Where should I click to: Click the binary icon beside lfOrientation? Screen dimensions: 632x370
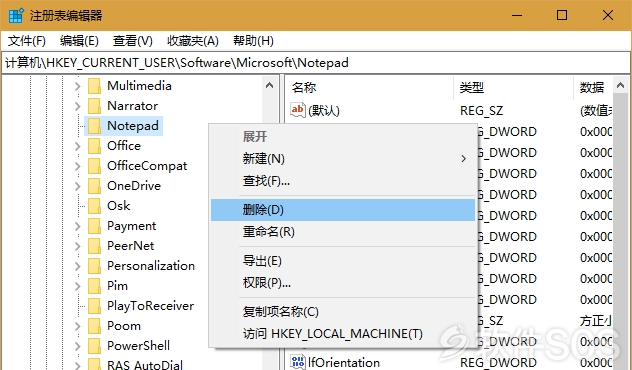coord(298,362)
